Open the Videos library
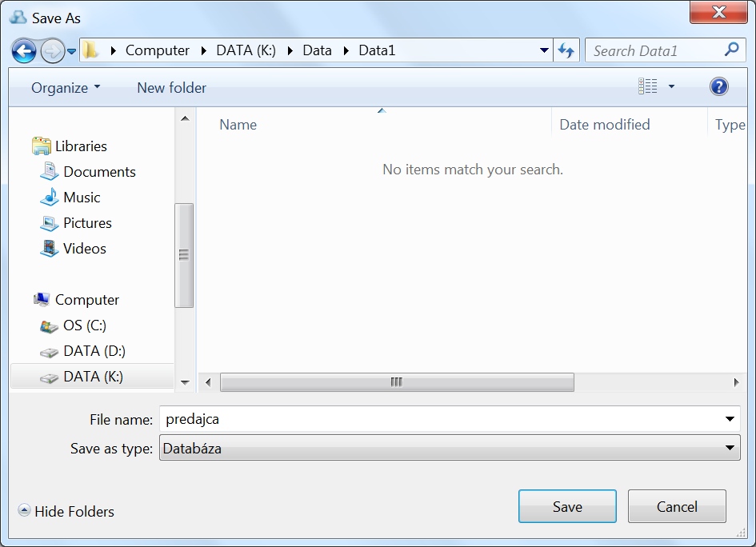This screenshot has height=547, width=756. (x=84, y=249)
